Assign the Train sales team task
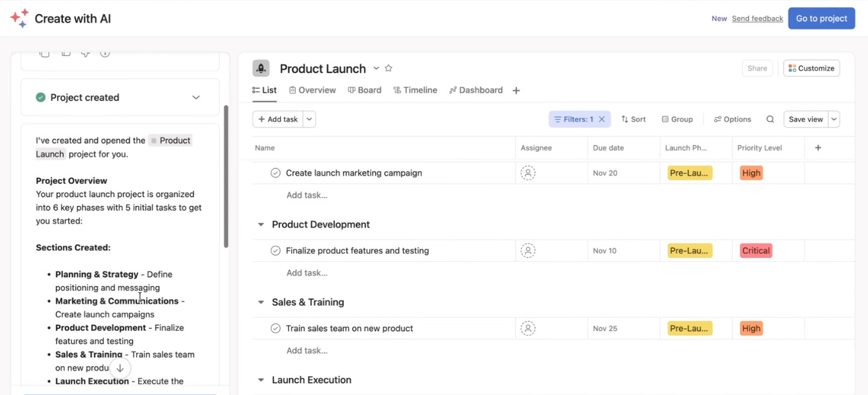 coord(528,328)
